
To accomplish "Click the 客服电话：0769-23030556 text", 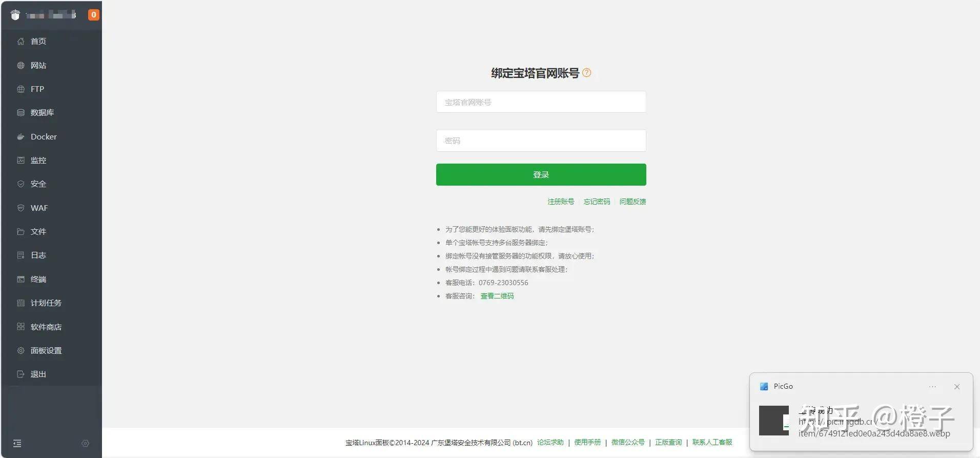I will (x=486, y=283).
